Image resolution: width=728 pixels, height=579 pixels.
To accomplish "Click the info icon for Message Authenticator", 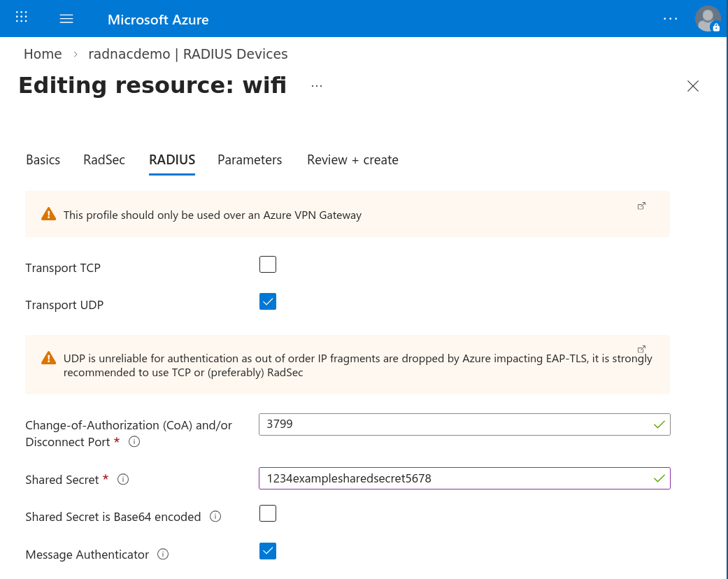I will click(x=162, y=554).
